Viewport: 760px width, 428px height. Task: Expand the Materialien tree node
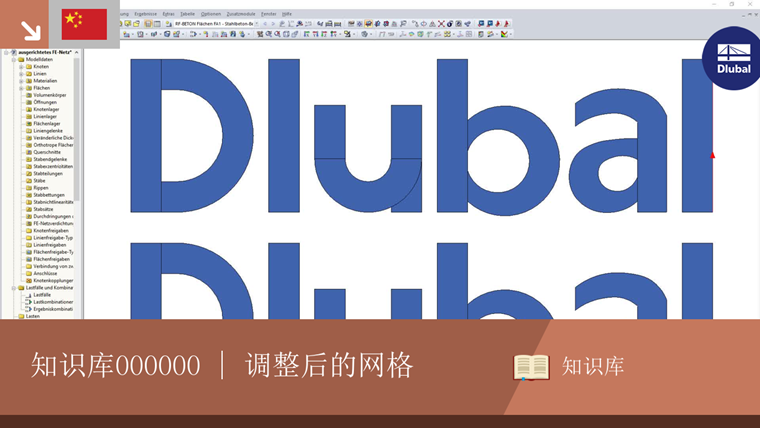click(x=21, y=81)
